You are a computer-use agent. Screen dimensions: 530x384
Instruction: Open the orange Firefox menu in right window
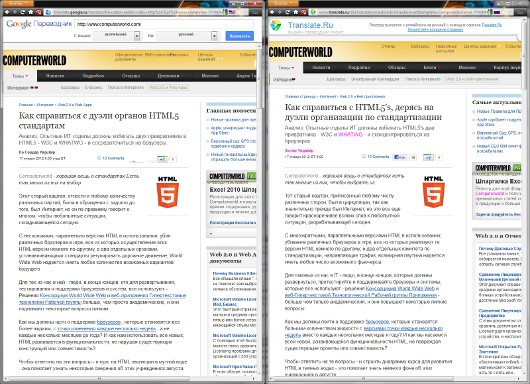pyautogui.click(x=283, y=3)
